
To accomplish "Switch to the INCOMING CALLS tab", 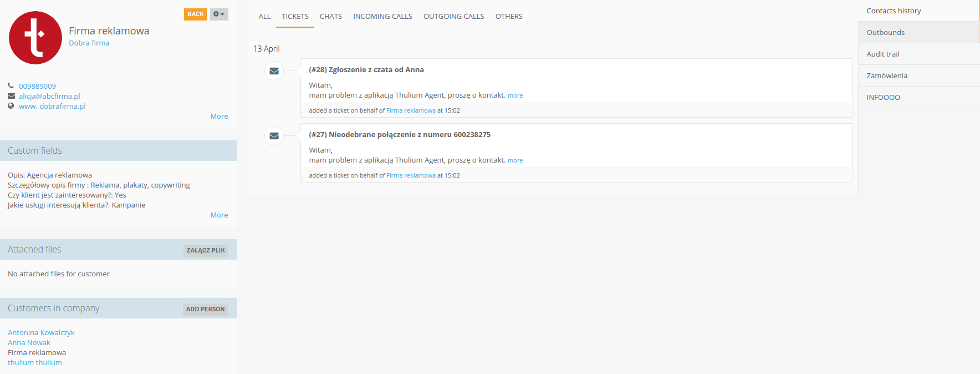I will (x=382, y=16).
